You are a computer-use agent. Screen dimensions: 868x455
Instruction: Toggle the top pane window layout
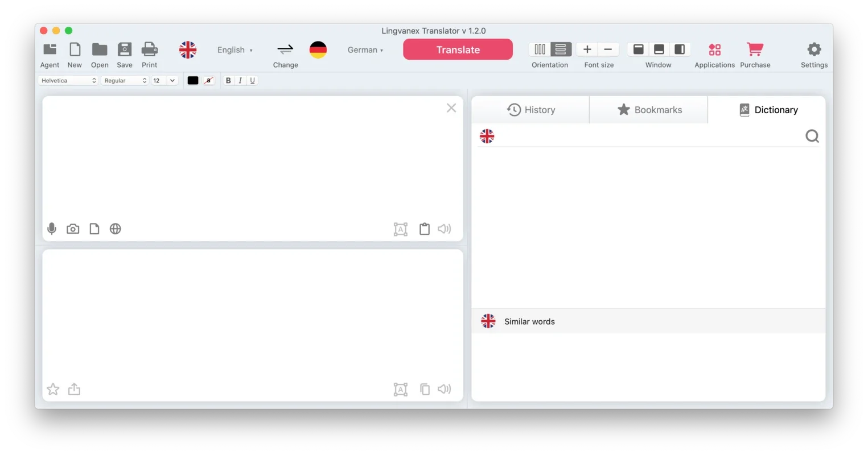point(639,49)
